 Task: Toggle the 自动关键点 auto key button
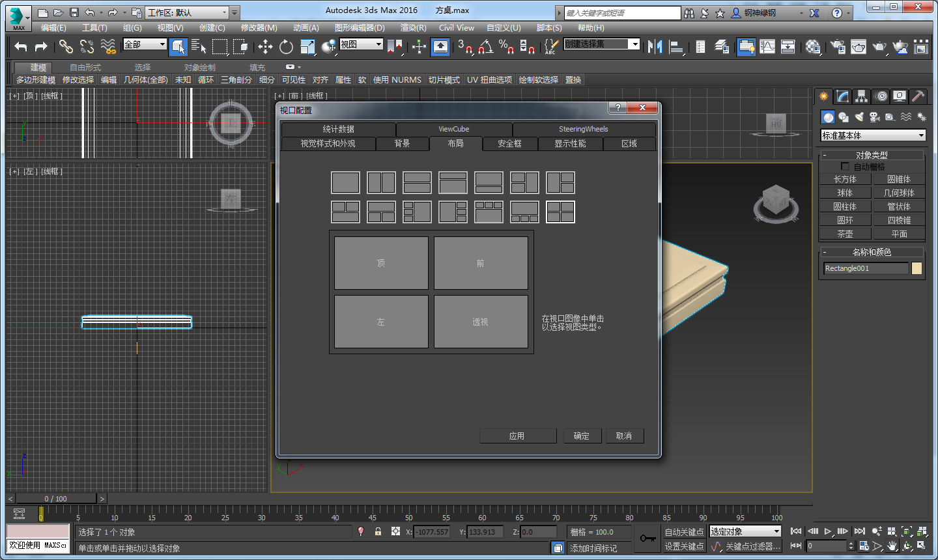pyautogui.click(x=684, y=532)
